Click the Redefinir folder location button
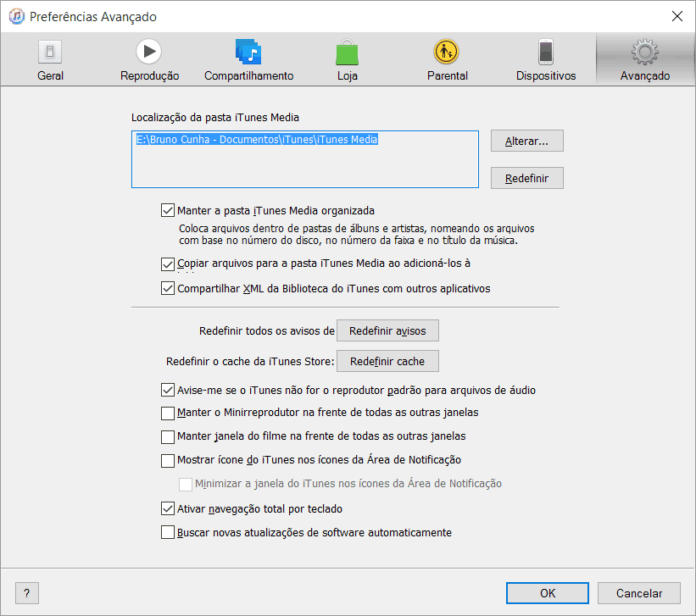This screenshot has width=696, height=616. (527, 178)
